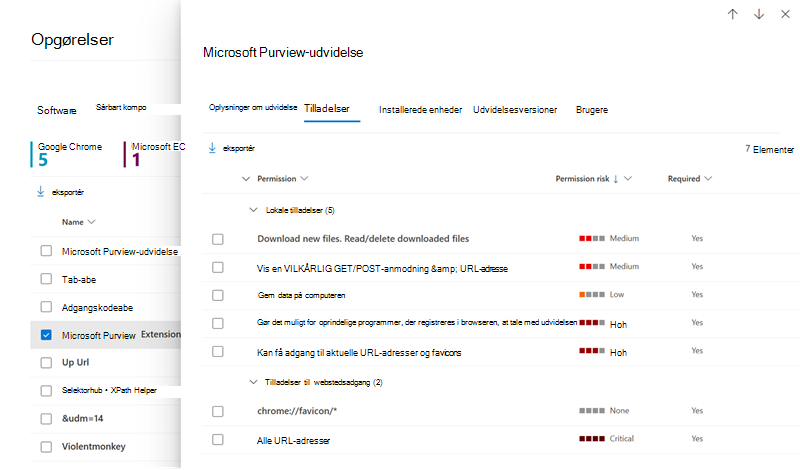Click the chrome://favicon/* permission text
This screenshot has height=470, width=800.
[x=297, y=411]
